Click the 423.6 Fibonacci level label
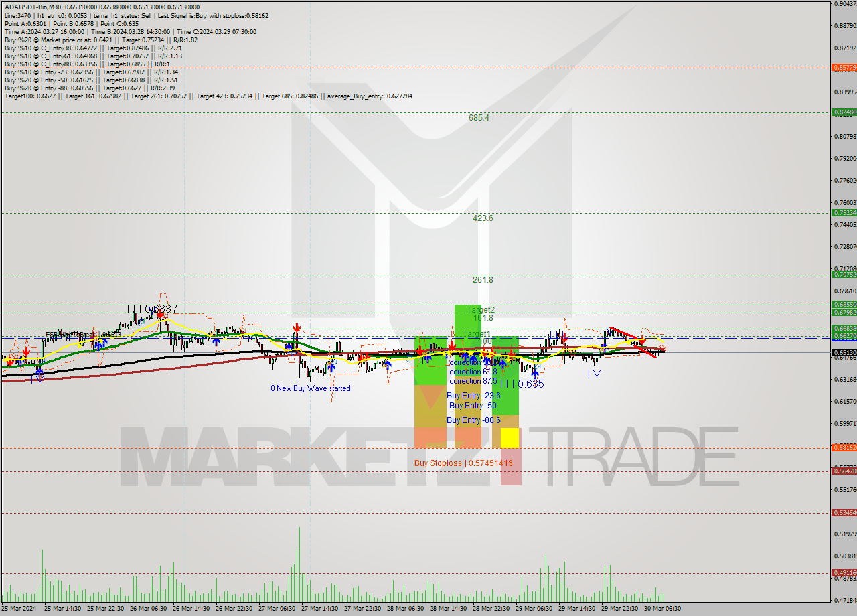 482,218
